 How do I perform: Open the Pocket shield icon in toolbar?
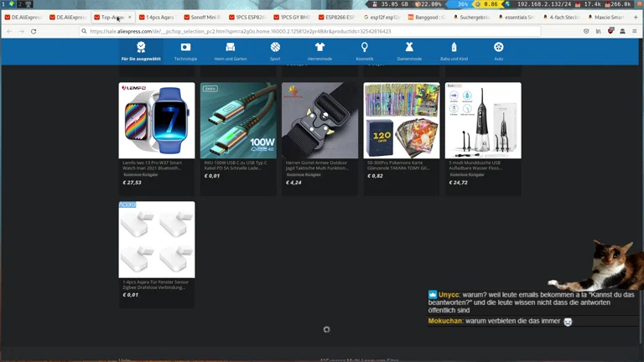(x=586, y=31)
